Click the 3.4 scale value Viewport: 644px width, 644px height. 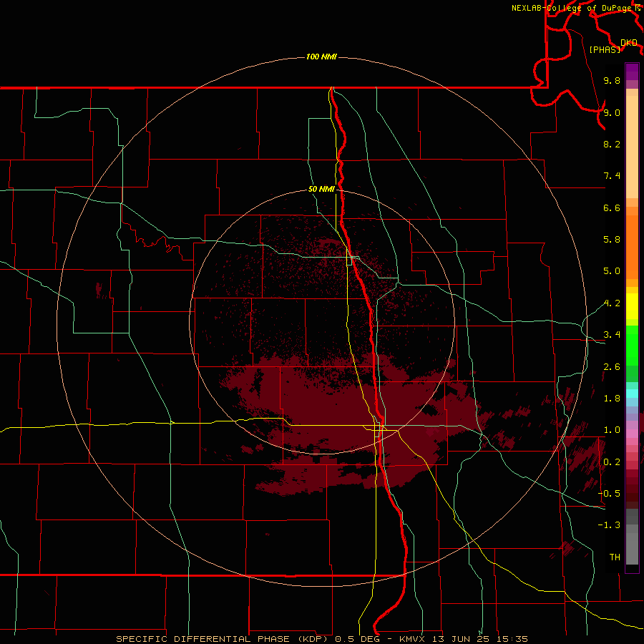(612, 335)
